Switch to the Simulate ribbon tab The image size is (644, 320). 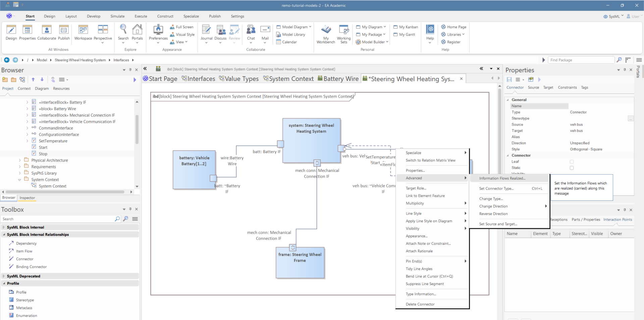(x=117, y=16)
